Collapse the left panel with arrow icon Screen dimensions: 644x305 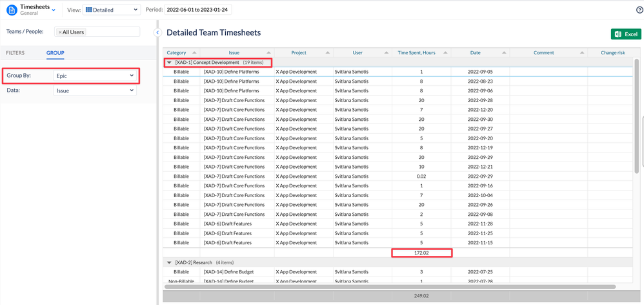(x=156, y=32)
